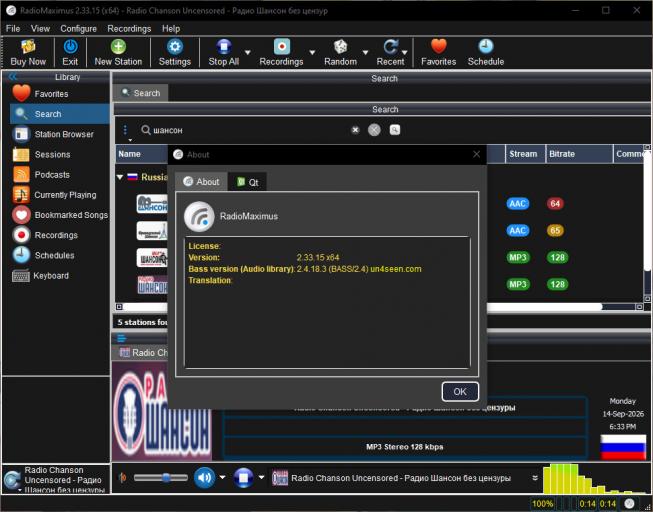
Task: Click the orange 65 bitrate badge
Action: point(555,230)
